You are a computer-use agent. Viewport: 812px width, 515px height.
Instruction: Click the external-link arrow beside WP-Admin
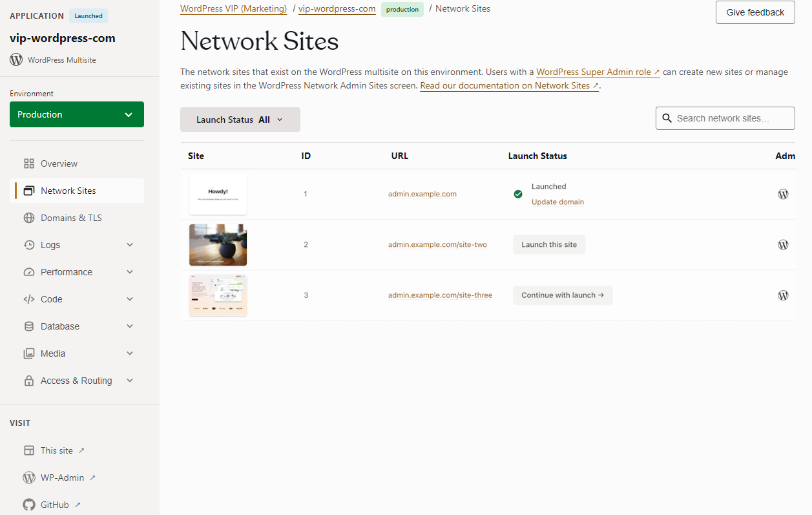92,478
